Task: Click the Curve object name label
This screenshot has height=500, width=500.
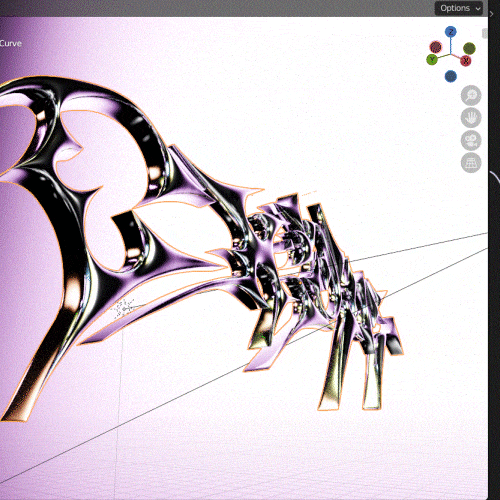Action: tap(11, 43)
